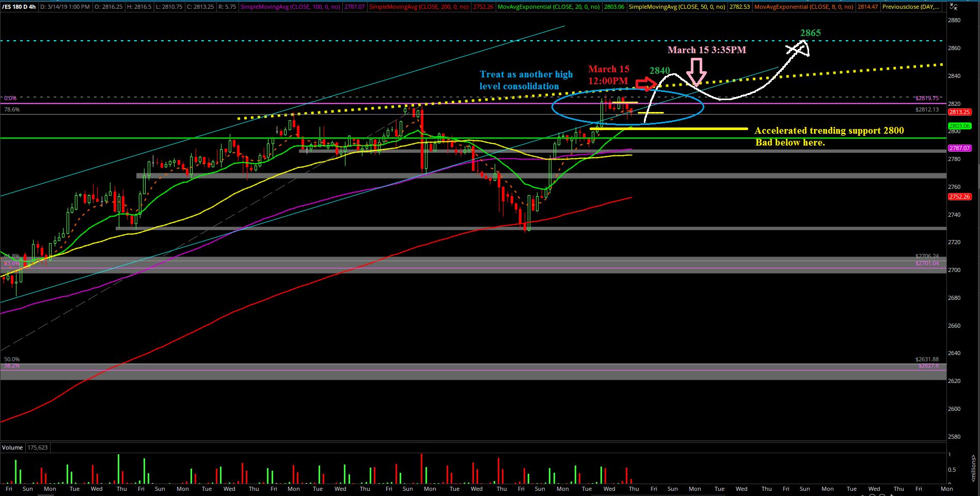Select the 'Treat as another high level consolidation' note
Viewport: 980px width, 496px height.
526,80
